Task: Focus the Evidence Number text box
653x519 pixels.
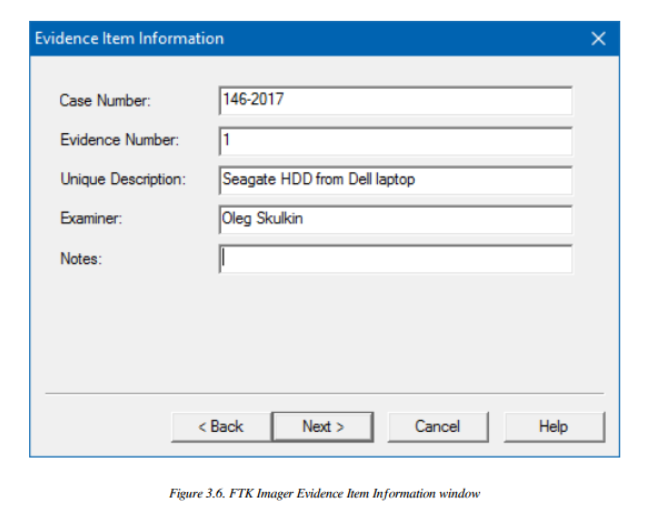Action: (395, 141)
